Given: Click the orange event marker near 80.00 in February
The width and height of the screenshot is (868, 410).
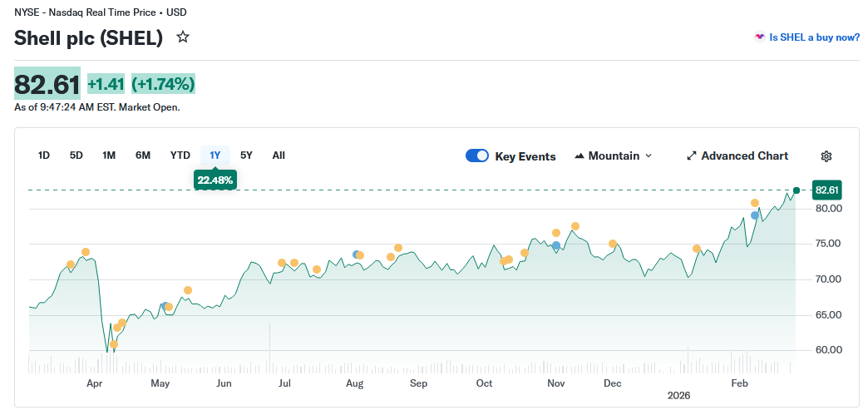Looking at the screenshot, I should (x=755, y=203).
